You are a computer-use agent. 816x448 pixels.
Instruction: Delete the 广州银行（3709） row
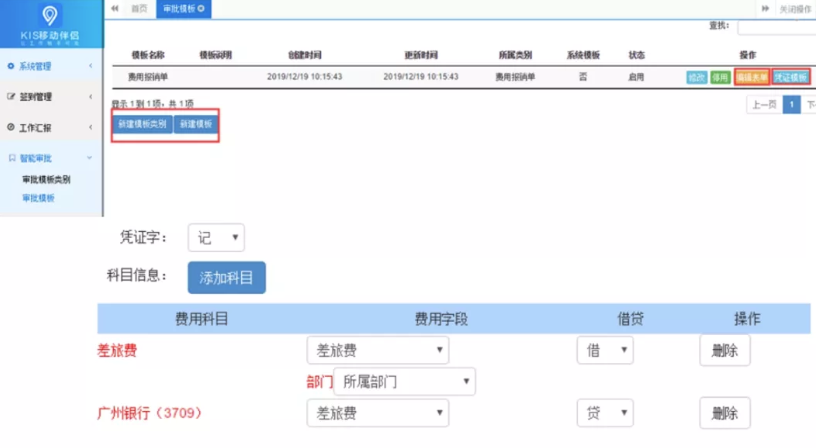click(x=724, y=412)
